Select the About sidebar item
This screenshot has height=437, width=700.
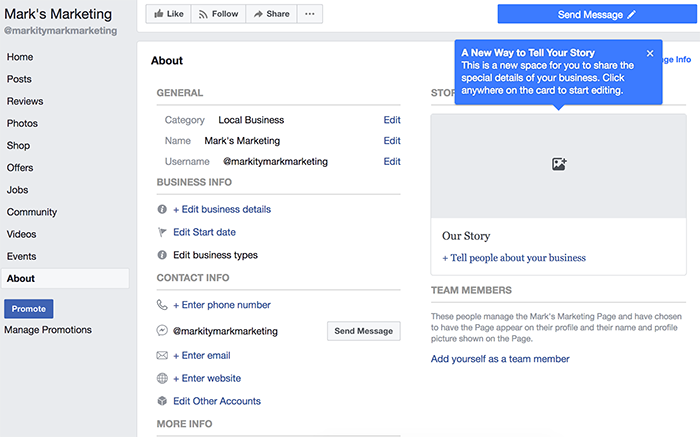[65, 279]
